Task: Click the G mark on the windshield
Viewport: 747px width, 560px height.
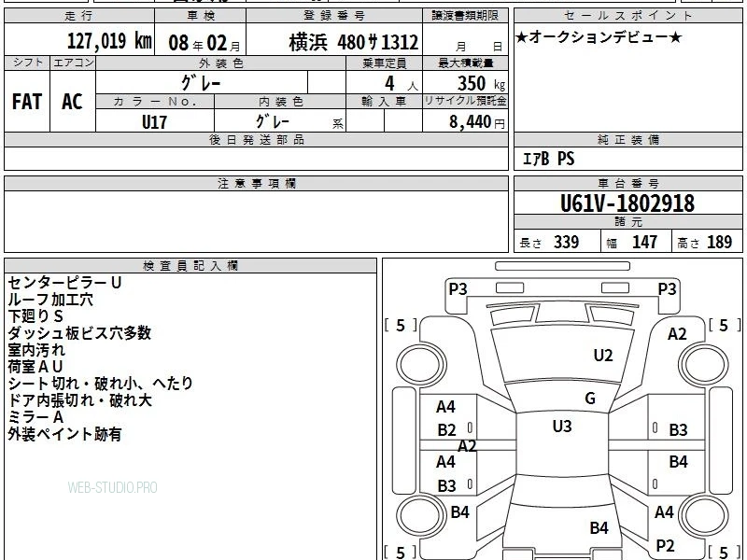Action: 590,399
